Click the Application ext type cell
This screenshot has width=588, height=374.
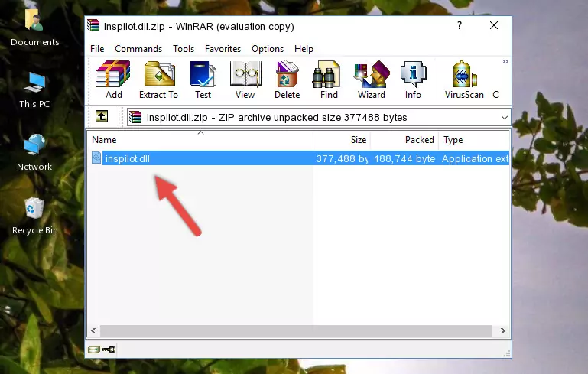pyautogui.click(x=475, y=158)
